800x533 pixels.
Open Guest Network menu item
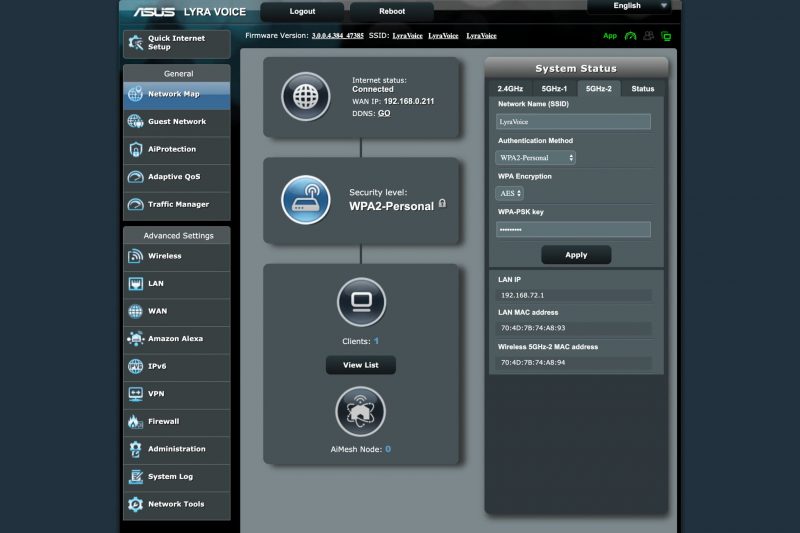coord(177,122)
